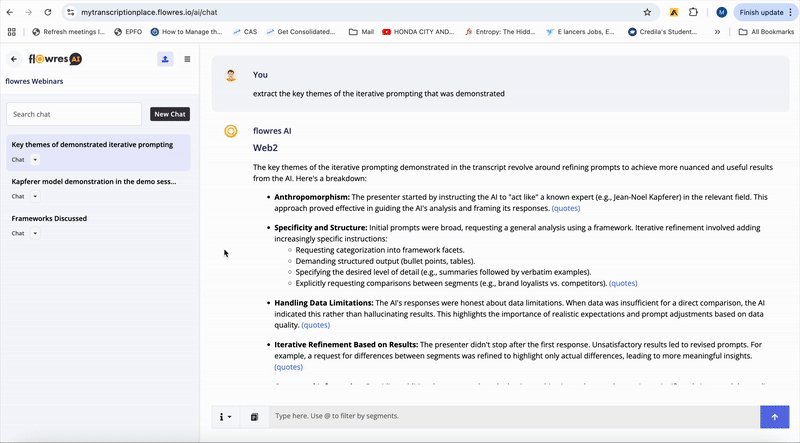Expand dropdown under Frameworks Discussed chat
The height and width of the screenshot is (443, 800).
coord(35,233)
